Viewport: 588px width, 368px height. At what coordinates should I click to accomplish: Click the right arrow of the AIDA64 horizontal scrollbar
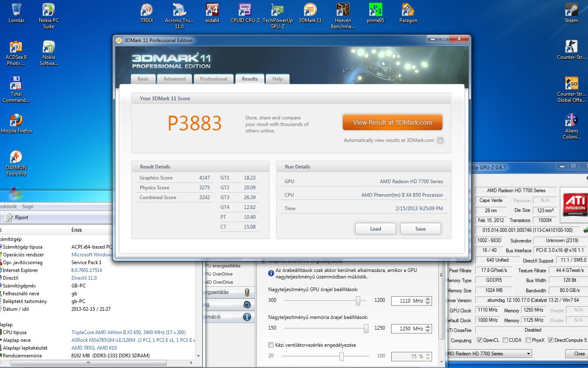[191, 363]
